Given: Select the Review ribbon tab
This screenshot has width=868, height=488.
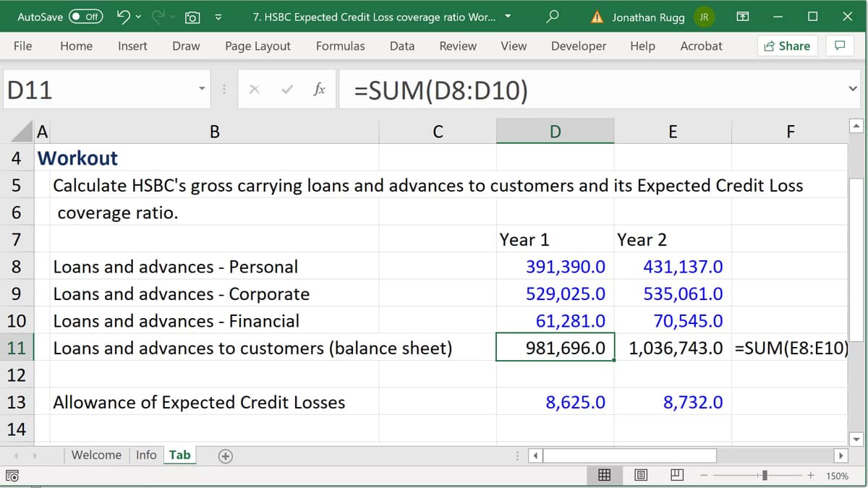Looking at the screenshot, I should 458,46.
